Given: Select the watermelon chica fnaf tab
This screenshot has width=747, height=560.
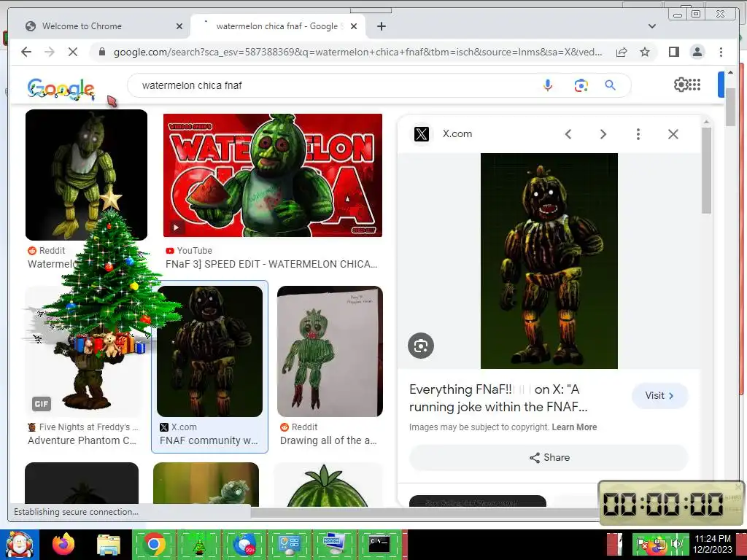Looking at the screenshot, I should (278, 26).
